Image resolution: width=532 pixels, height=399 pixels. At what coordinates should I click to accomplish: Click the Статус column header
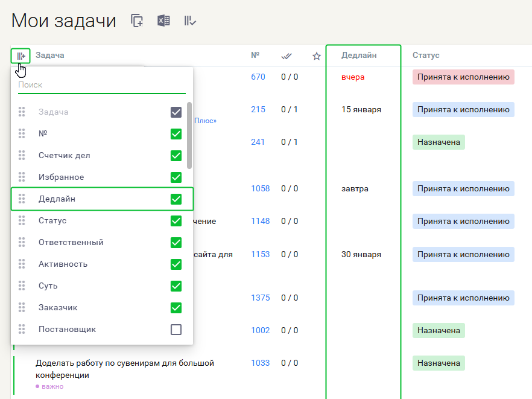click(x=426, y=56)
